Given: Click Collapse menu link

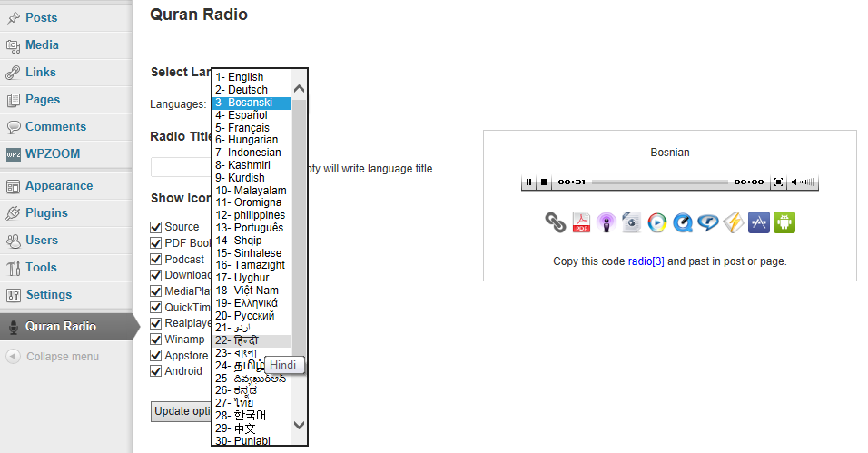Looking at the screenshot, I should (63, 357).
